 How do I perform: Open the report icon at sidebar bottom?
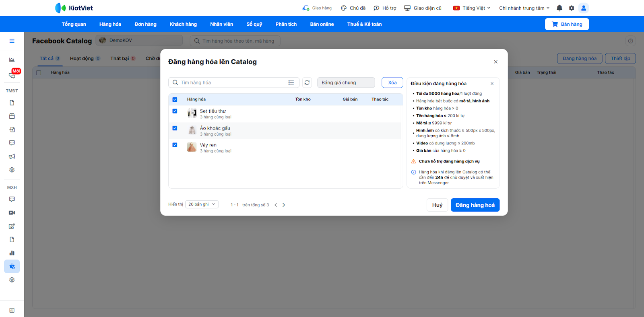(12, 310)
